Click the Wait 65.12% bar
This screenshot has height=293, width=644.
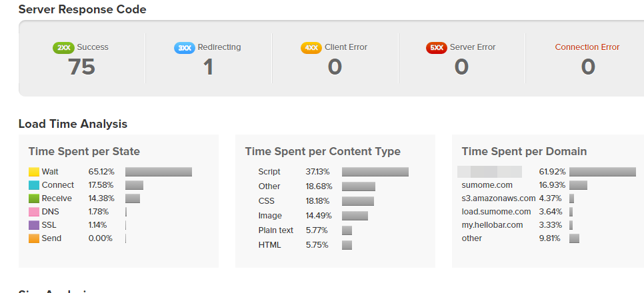(x=159, y=172)
